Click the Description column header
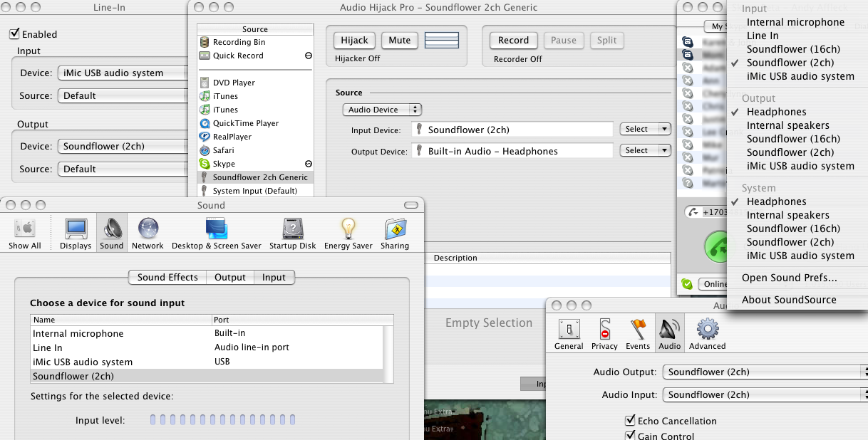 [x=549, y=258]
